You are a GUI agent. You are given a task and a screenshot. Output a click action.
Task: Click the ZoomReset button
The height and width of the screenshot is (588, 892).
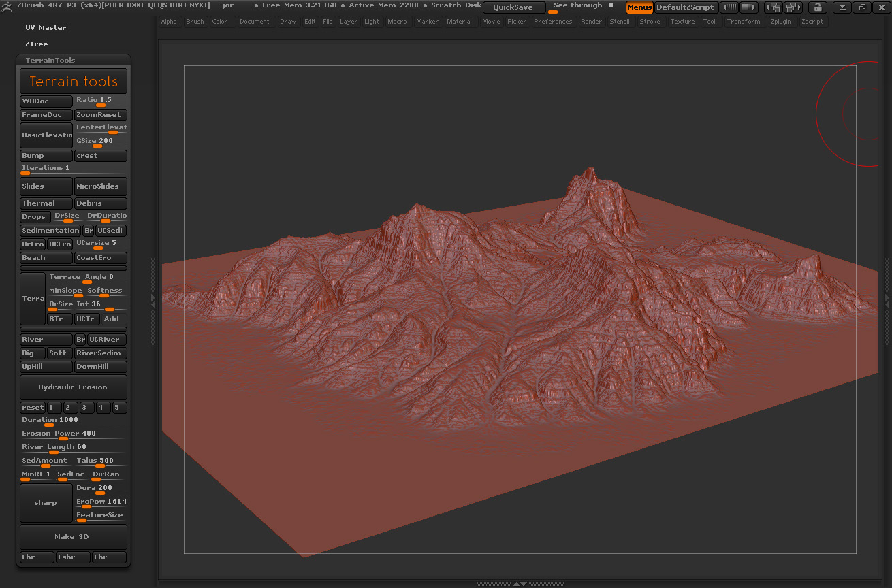(x=101, y=114)
